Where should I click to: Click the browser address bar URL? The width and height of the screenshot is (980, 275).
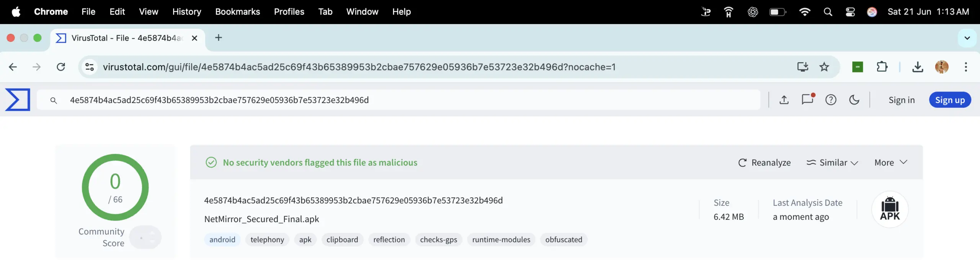coord(359,67)
